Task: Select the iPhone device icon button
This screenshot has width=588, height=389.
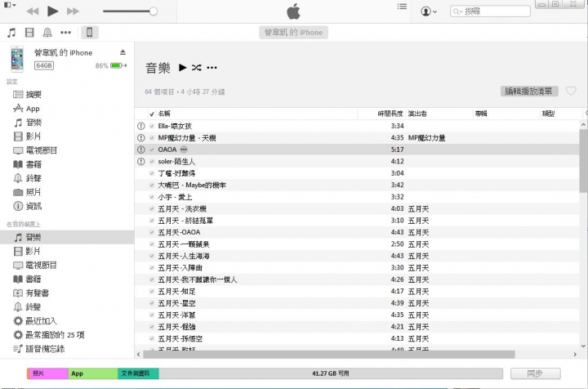Action: click(x=90, y=32)
